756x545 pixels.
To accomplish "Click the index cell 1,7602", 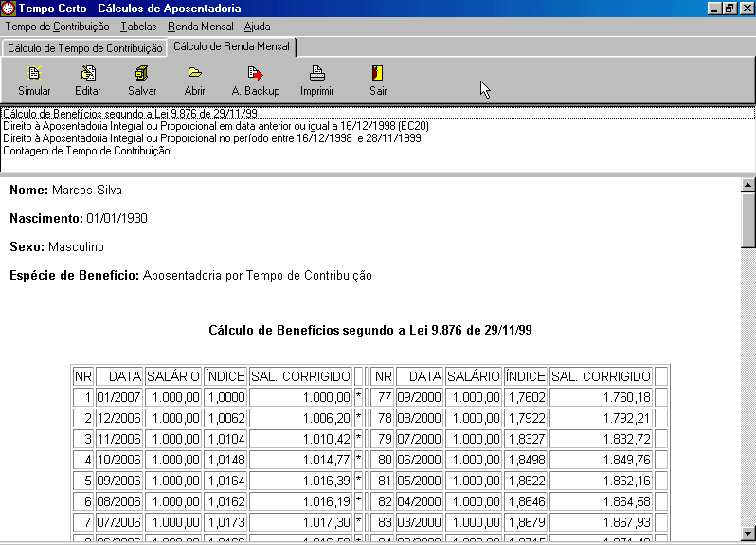I will click(526, 397).
